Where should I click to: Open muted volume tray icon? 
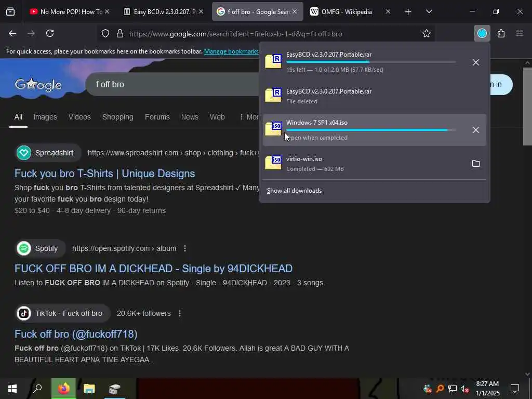coord(465,389)
